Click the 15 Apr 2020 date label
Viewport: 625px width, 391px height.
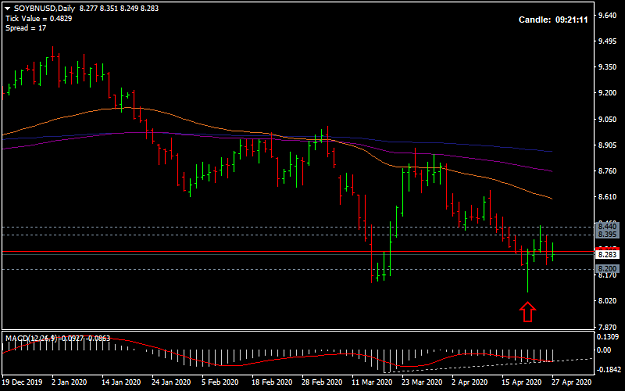(x=522, y=382)
